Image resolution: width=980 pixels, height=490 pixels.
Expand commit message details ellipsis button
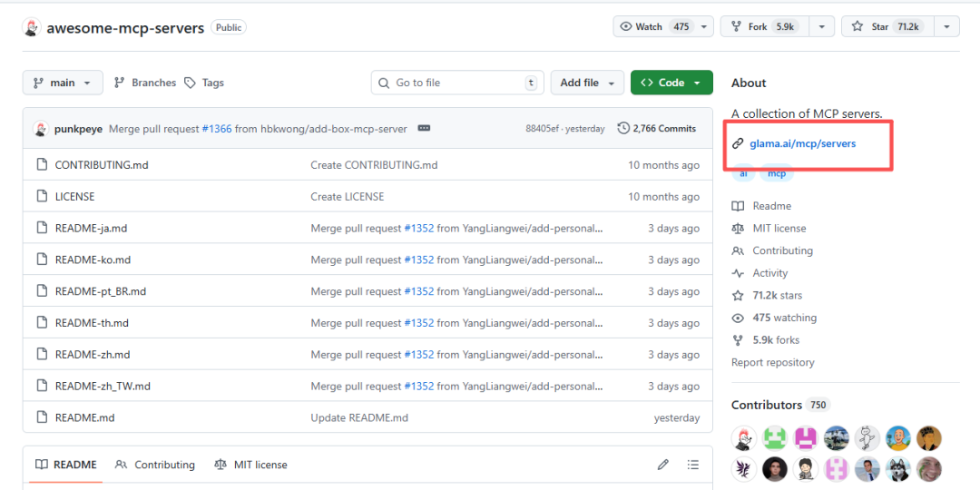[x=424, y=128]
